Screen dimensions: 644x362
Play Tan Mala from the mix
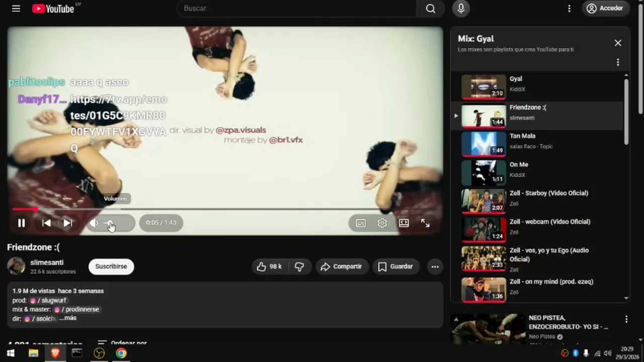point(537,144)
